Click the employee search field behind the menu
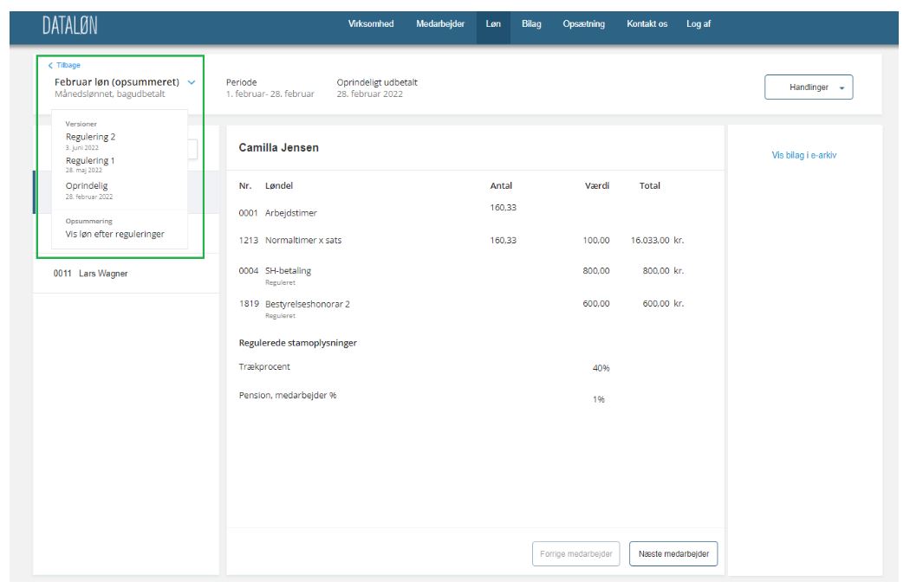The width and height of the screenshot is (910, 588). [193, 150]
